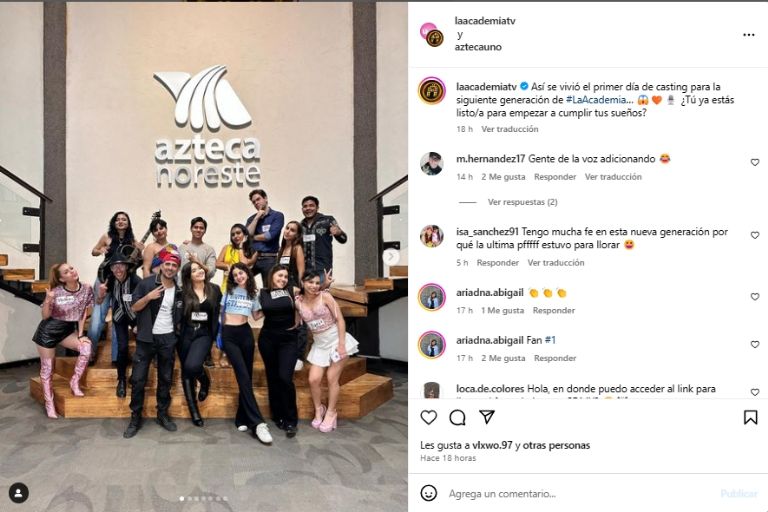Show translation of isa_sanchez91's comment

pyautogui.click(x=555, y=263)
